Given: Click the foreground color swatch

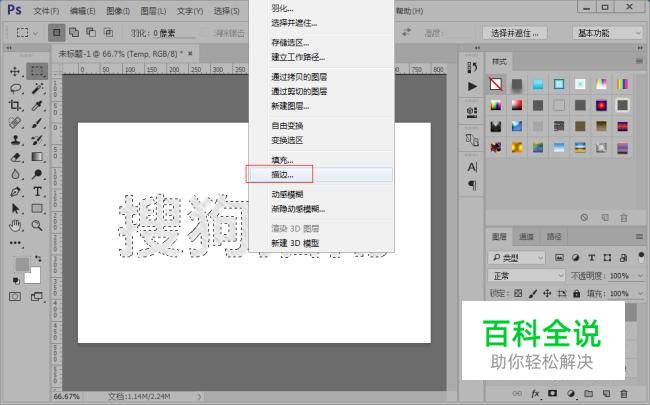Looking at the screenshot, I should tap(22, 264).
